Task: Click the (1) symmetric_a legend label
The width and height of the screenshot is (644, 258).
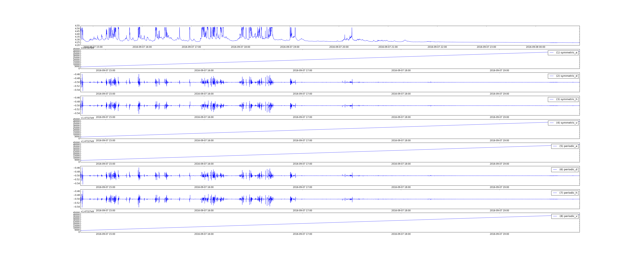Action: [x=566, y=53]
